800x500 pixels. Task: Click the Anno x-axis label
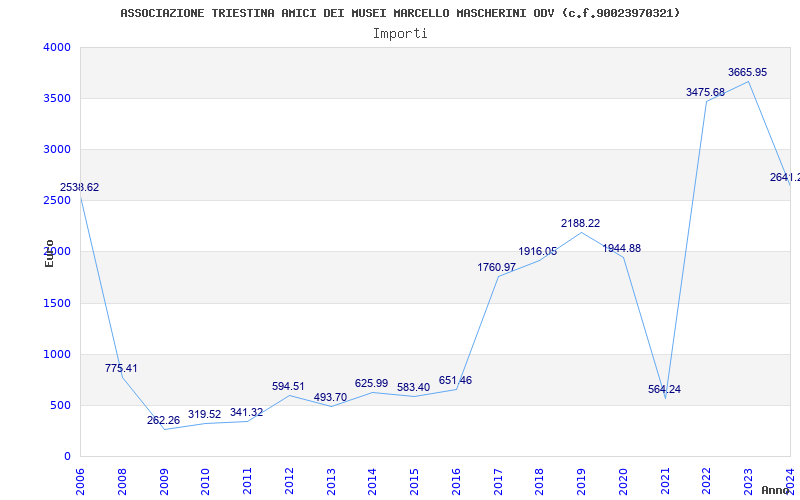pos(776,490)
